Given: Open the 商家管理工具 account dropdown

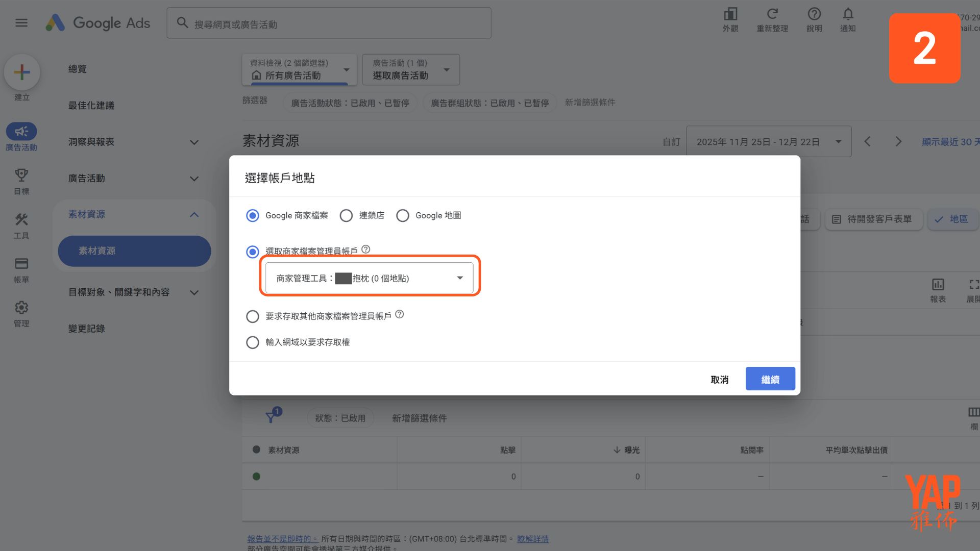Looking at the screenshot, I should pos(370,278).
